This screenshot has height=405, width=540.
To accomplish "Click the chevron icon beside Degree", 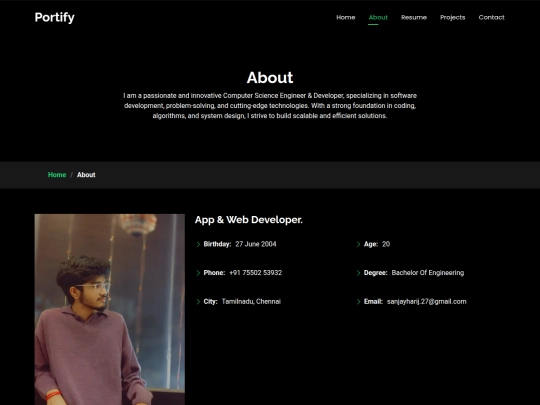I will pyautogui.click(x=358, y=273).
